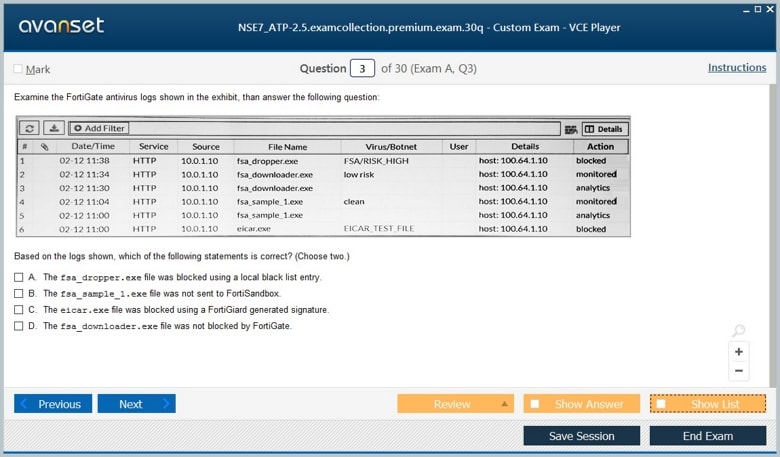Click the column settings icon beside Details
780x457 pixels.
(x=571, y=129)
